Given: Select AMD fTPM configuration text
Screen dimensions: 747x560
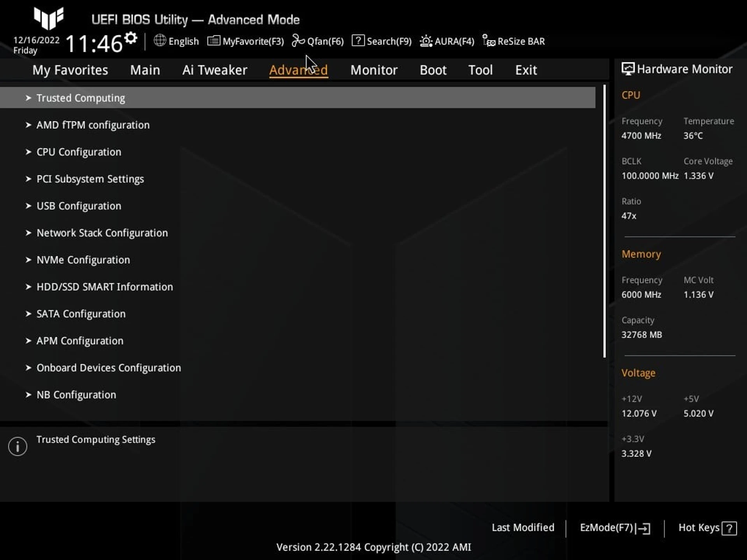Looking at the screenshot, I should [x=93, y=125].
